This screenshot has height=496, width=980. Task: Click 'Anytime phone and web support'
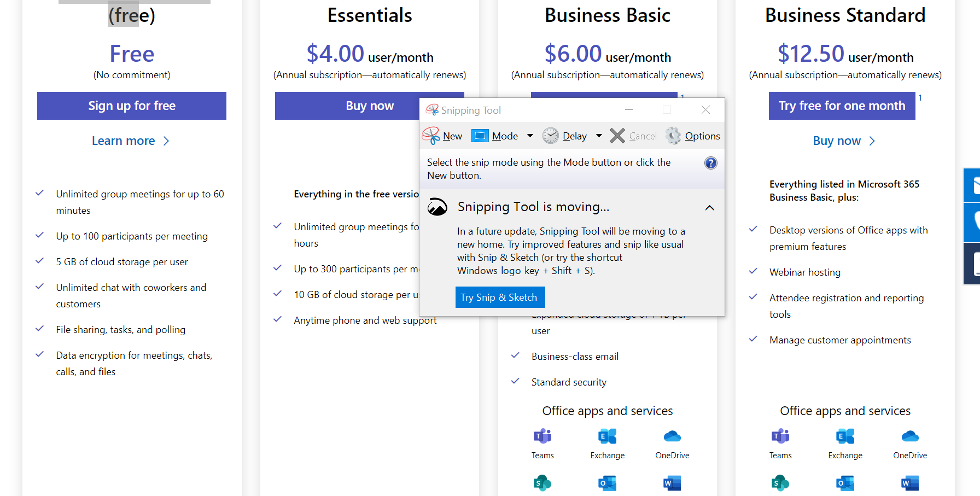[x=365, y=320]
